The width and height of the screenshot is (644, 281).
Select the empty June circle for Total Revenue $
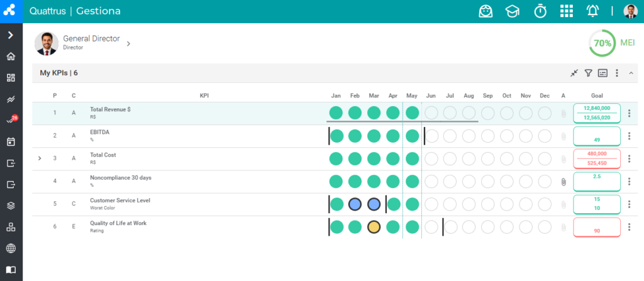coord(431,113)
